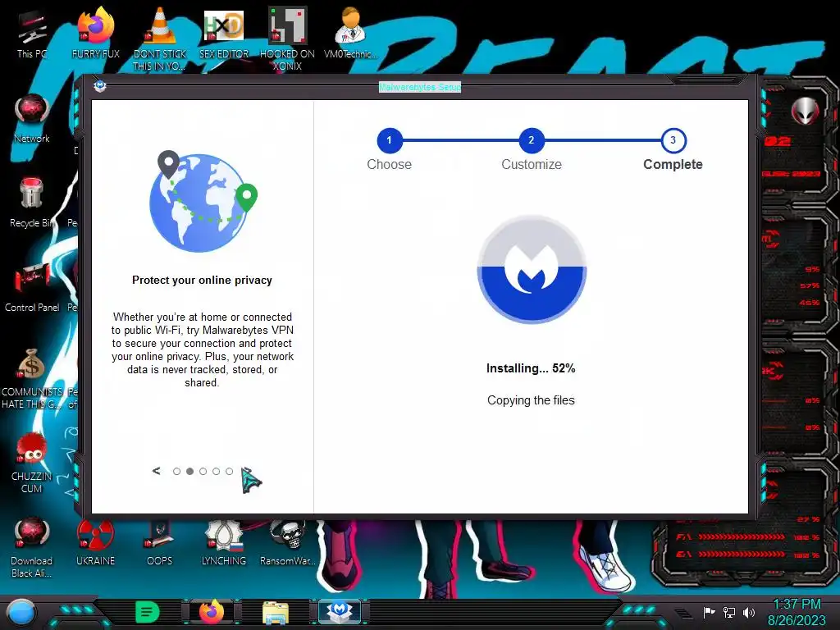Select the fourth carousel dot

click(216, 472)
